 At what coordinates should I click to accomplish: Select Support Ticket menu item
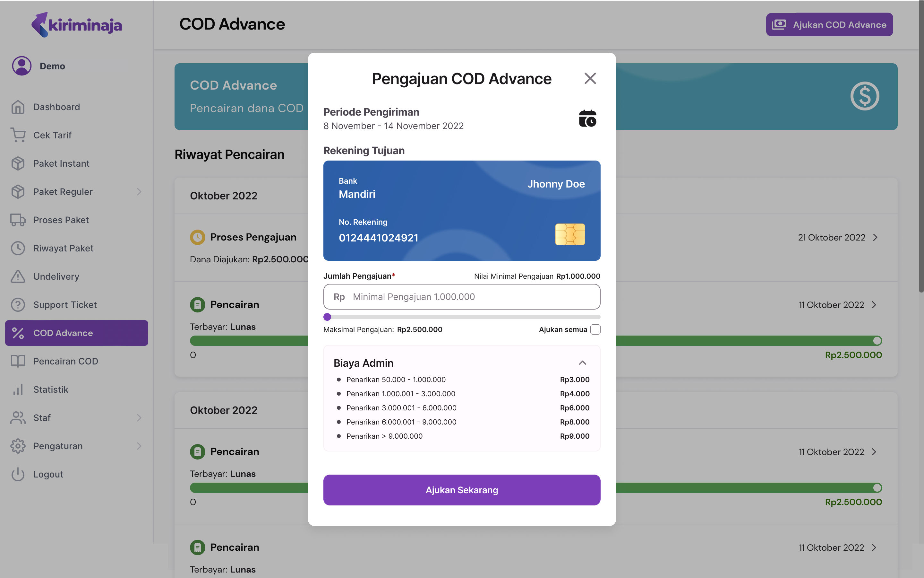point(76,305)
